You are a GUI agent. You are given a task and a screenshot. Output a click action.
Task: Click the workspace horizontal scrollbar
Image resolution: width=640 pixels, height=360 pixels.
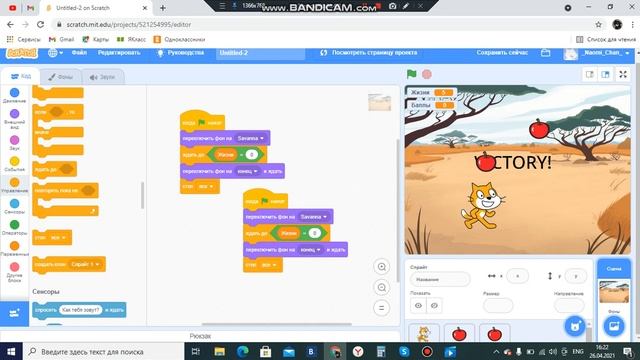(x=277, y=324)
